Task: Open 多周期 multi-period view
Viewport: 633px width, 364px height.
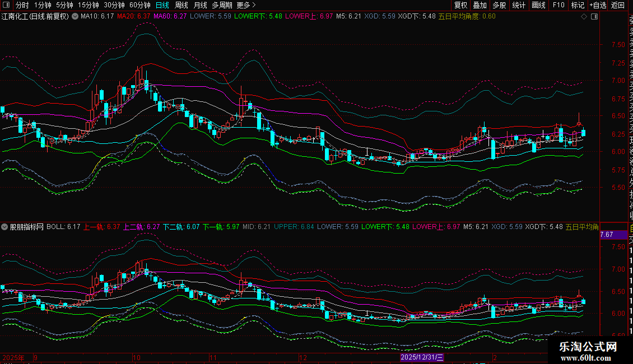Action: point(222,5)
